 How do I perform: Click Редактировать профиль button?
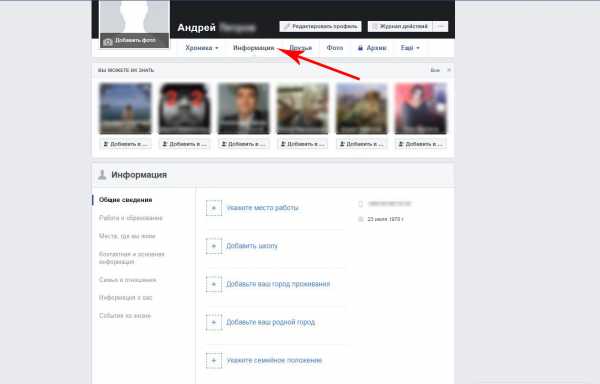320,26
